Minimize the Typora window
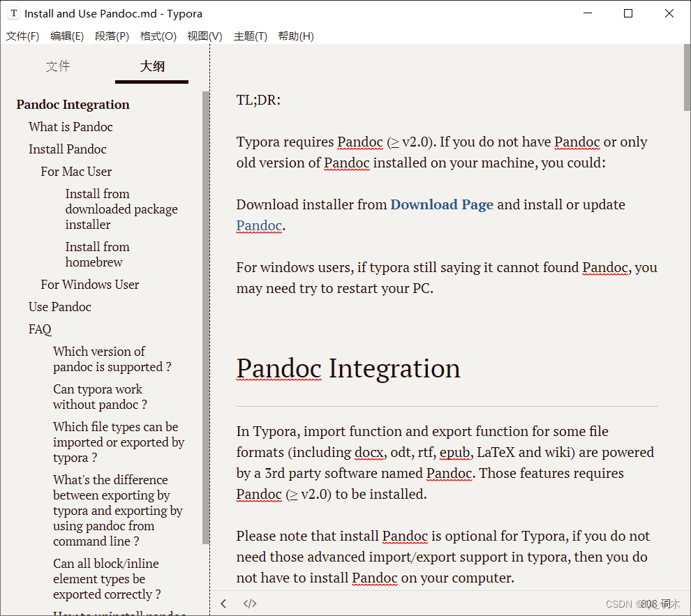This screenshot has width=691, height=616. point(588,14)
